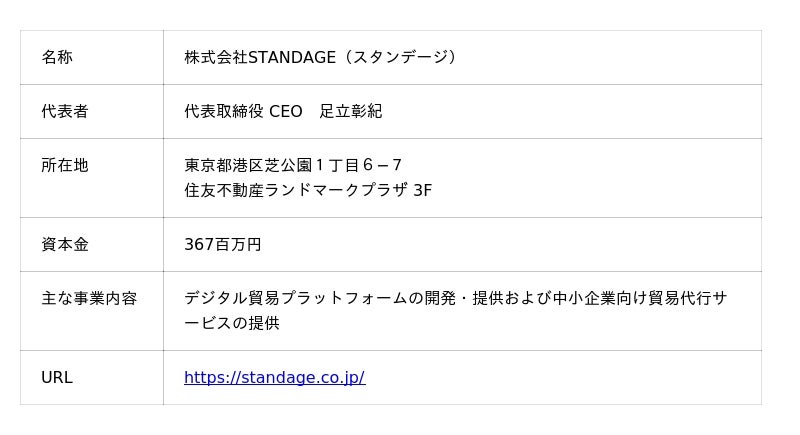Click the 3F floor text
800x435 pixels.
tap(422, 190)
